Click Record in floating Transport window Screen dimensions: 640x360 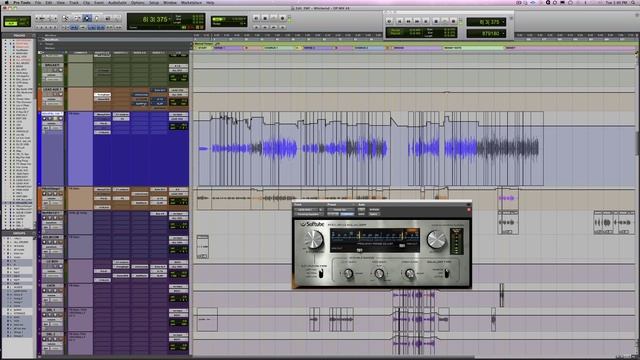453,21
